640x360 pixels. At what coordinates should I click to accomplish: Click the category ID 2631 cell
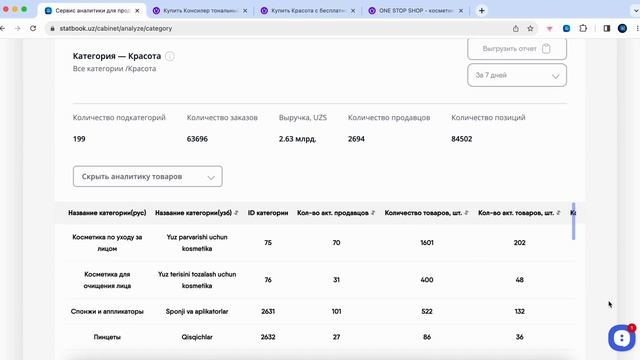268,311
